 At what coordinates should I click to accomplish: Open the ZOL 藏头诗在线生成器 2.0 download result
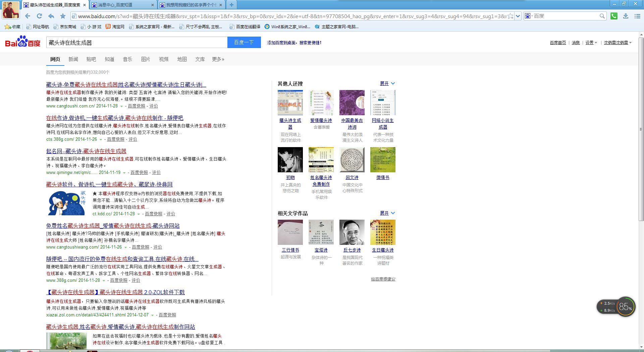(x=115, y=292)
